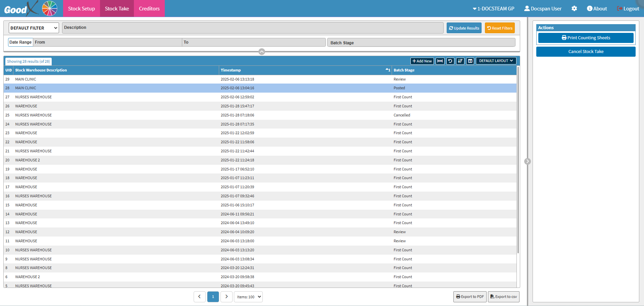Change the Items per page dropdown
Image resolution: width=644 pixels, height=306 pixels.
coord(248,297)
